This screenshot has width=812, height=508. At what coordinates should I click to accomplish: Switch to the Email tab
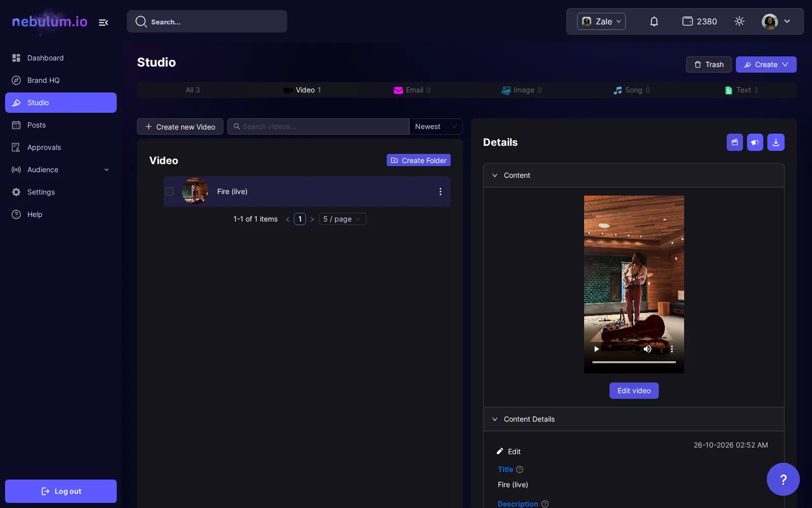(412, 90)
